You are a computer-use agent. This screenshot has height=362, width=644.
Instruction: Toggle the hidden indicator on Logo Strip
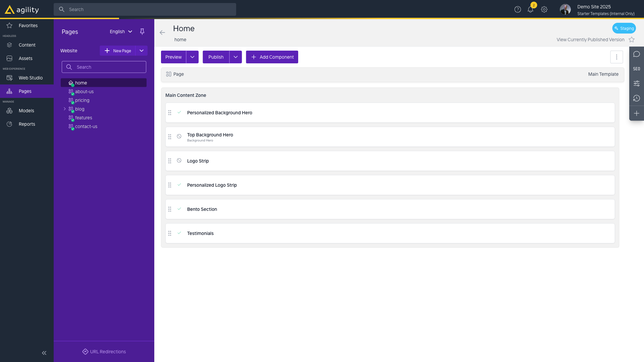179,161
